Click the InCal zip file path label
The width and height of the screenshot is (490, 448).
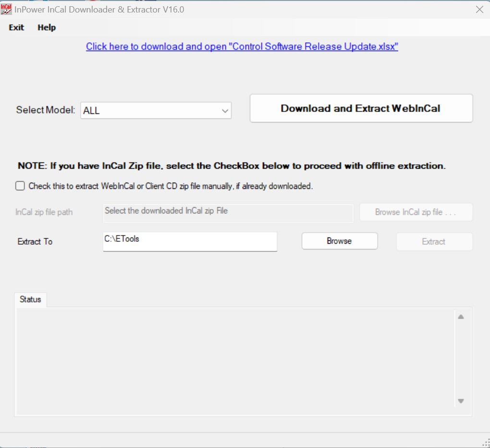point(44,212)
